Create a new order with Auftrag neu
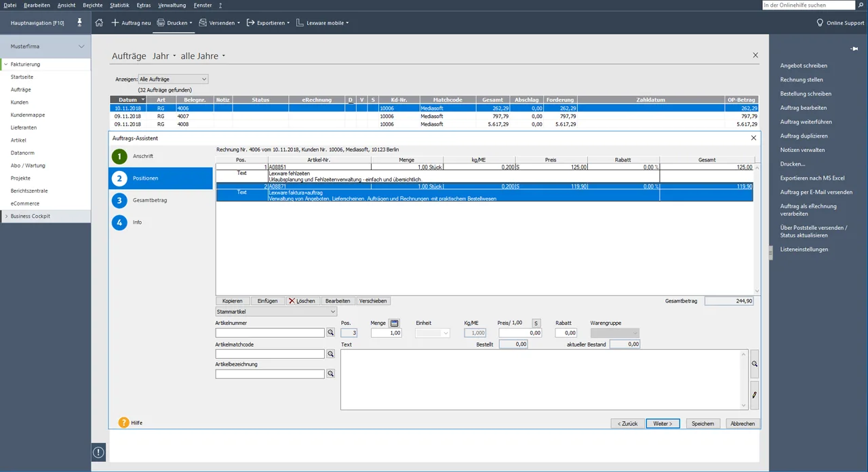Image resolution: width=868 pixels, height=472 pixels. pyautogui.click(x=131, y=22)
